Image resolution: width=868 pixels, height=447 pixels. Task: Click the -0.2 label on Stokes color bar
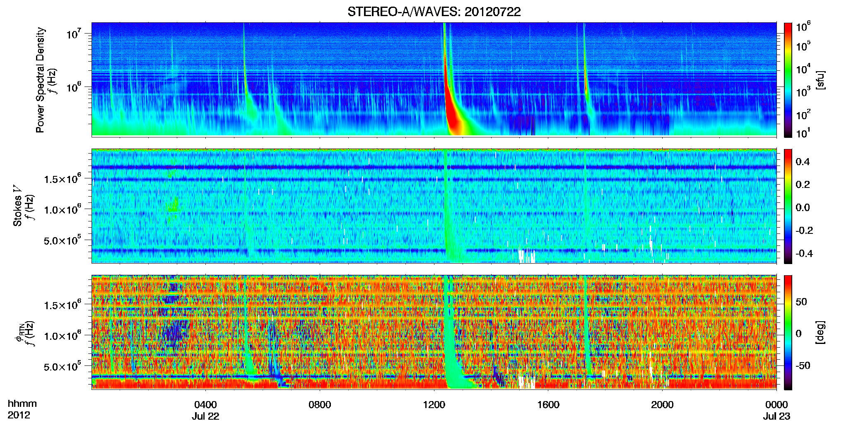coord(804,231)
